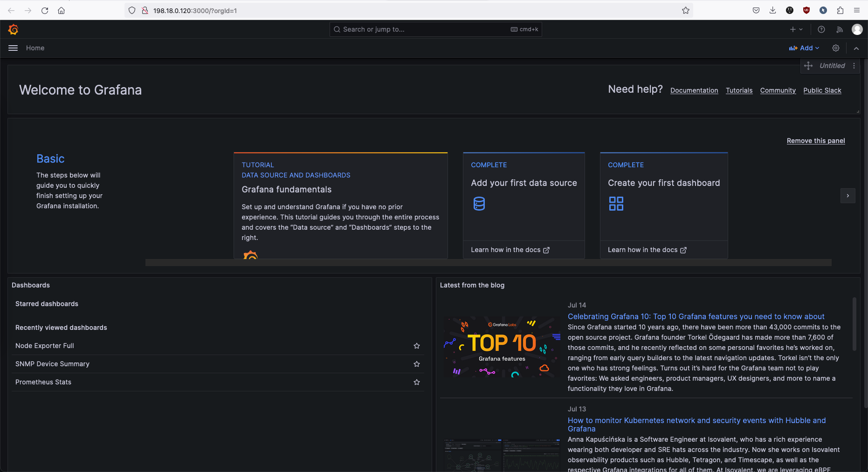The width and height of the screenshot is (868, 472).
Task: Star the Prometheus Stats dashboard
Action: coord(417,382)
